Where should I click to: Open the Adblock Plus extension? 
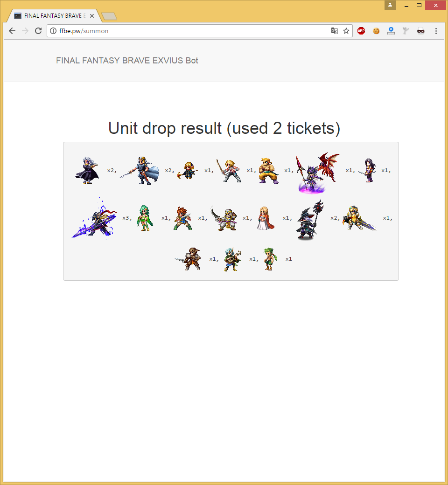361,31
